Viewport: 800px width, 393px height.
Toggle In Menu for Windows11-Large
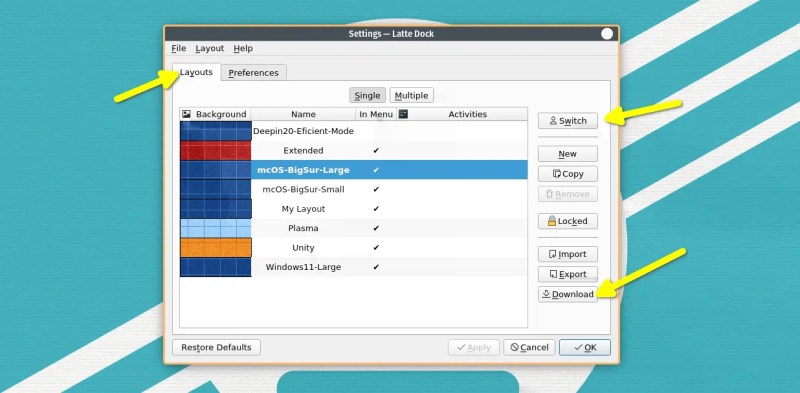tap(376, 267)
